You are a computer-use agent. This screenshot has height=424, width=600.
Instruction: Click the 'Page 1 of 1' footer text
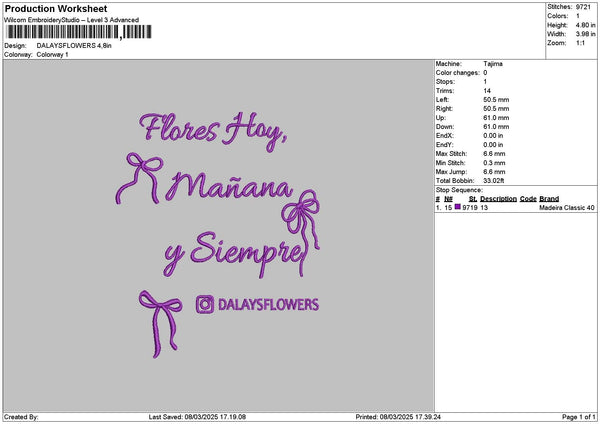click(579, 417)
